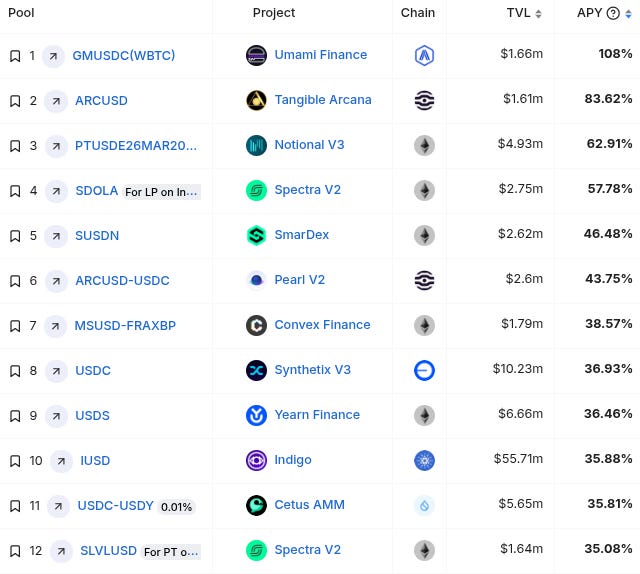
Task: Click the Chain column header
Action: coord(418,13)
